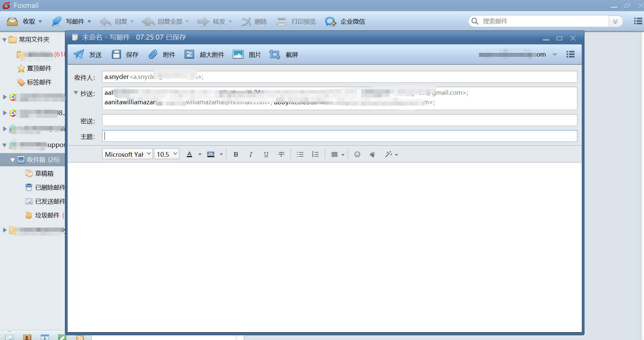The width and height of the screenshot is (644, 340).
Task: Attach a file using the paperclip icon
Action: click(x=153, y=55)
